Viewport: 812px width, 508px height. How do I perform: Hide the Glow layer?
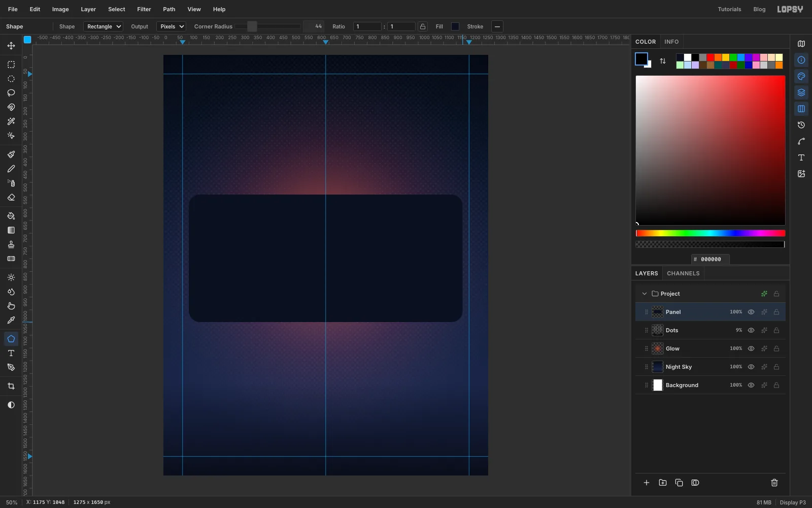751,348
